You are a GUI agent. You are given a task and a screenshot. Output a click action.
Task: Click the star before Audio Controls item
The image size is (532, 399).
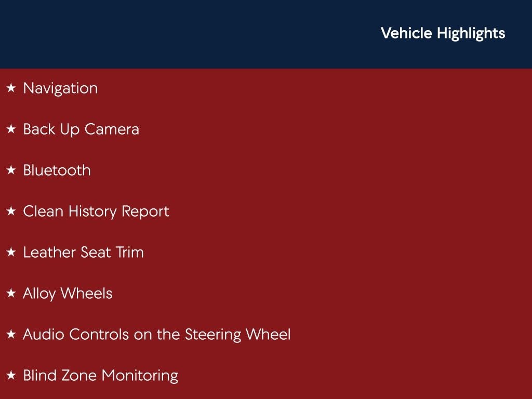coord(11,335)
